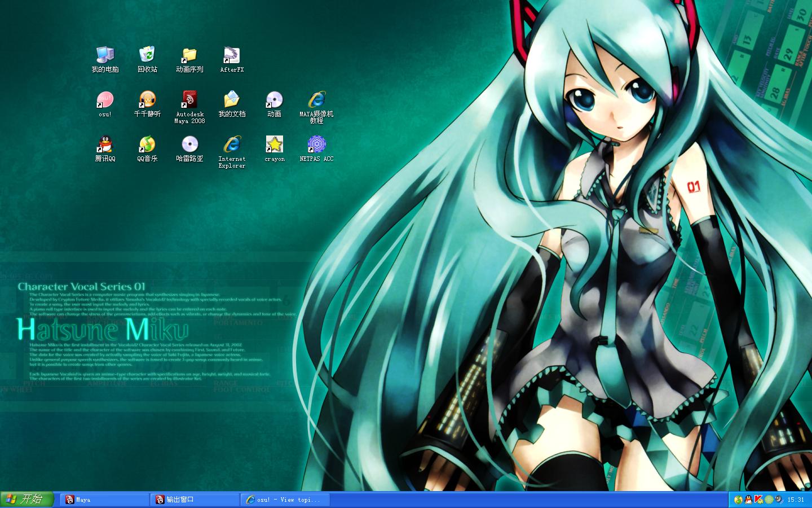Click the pale green round tray icon
Screen dimensions: 812x508
[x=769, y=500]
